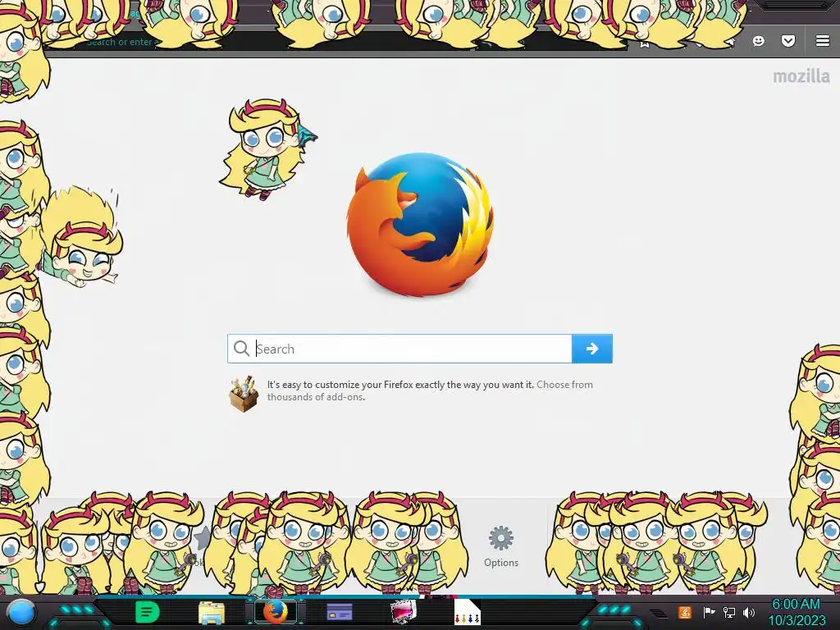This screenshot has height=630, width=840.
Task: Open the clock showing 6:00 AM
Action: pos(796,612)
